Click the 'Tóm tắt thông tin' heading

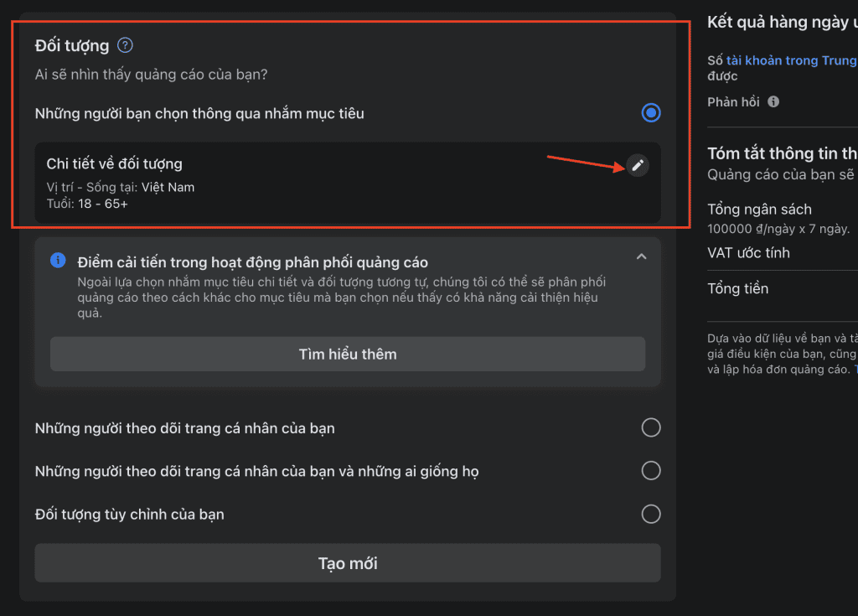(x=783, y=153)
